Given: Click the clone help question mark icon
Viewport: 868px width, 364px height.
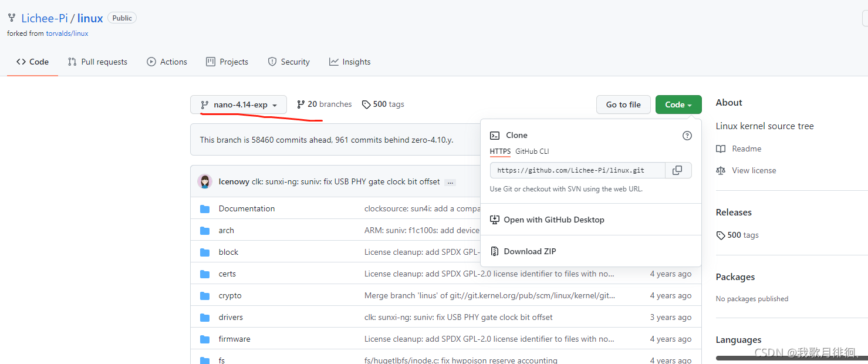Looking at the screenshot, I should pyautogui.click(x=687, y=136).
